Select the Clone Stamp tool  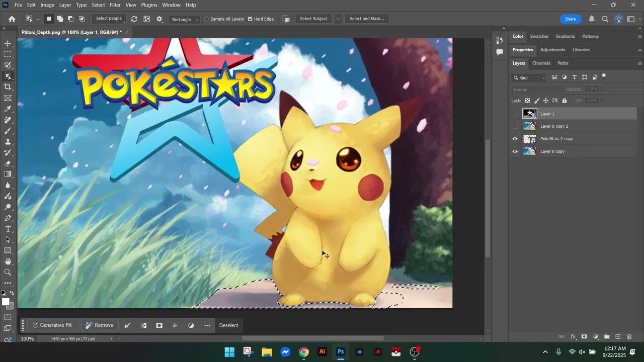tap(8, 142)
